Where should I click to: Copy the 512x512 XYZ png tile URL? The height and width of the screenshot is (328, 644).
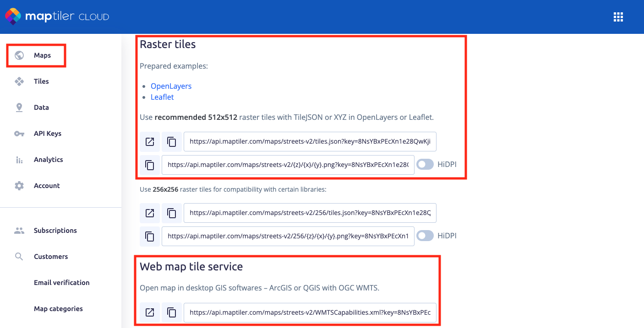150,165
